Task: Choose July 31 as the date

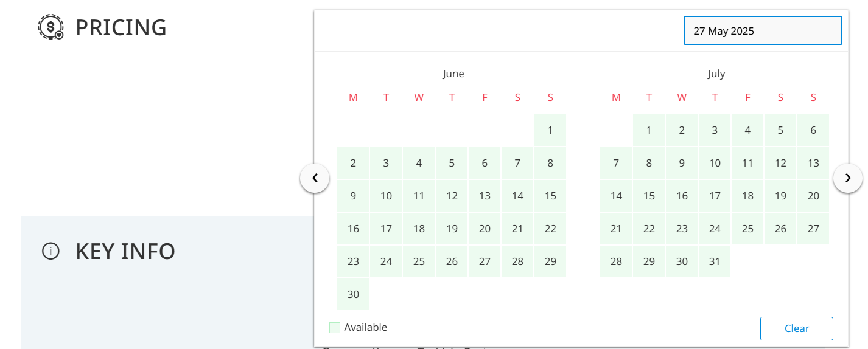Action: (715, 261)
